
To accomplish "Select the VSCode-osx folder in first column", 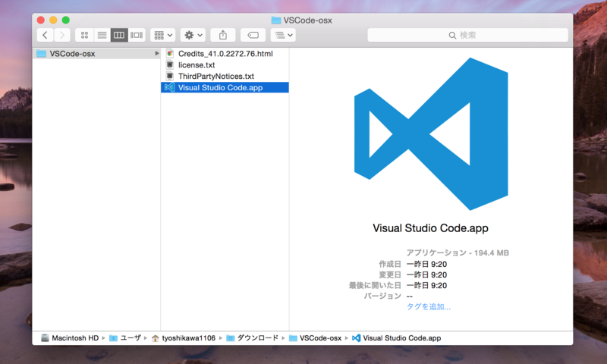I will 97,53.
